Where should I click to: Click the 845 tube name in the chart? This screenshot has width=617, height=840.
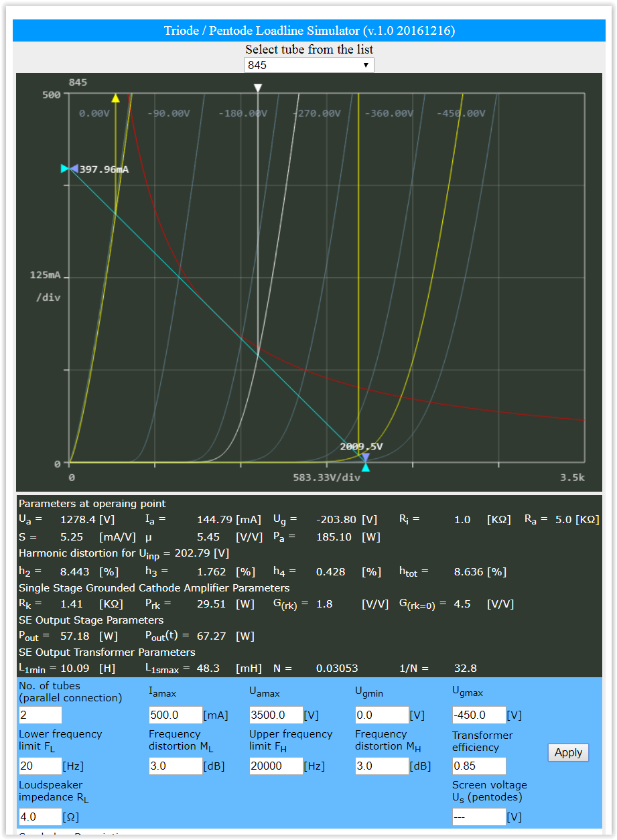pyautogui.click(x=78, y=83)
